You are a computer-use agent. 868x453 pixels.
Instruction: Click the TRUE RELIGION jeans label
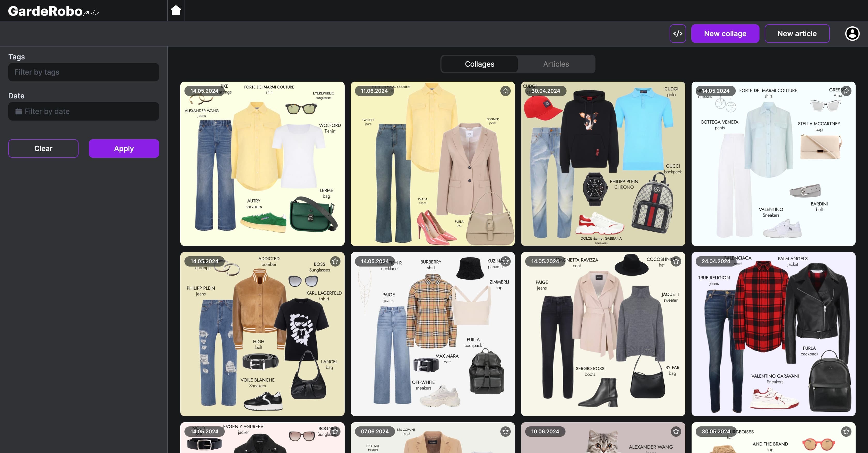714,280
